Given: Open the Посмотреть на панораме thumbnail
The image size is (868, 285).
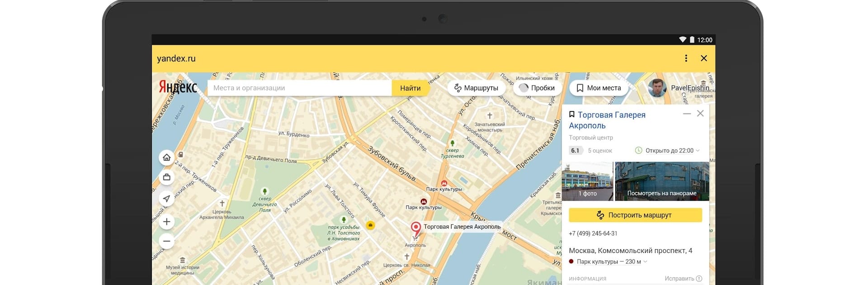Looking at the screenshot, I should pos(662,181).
